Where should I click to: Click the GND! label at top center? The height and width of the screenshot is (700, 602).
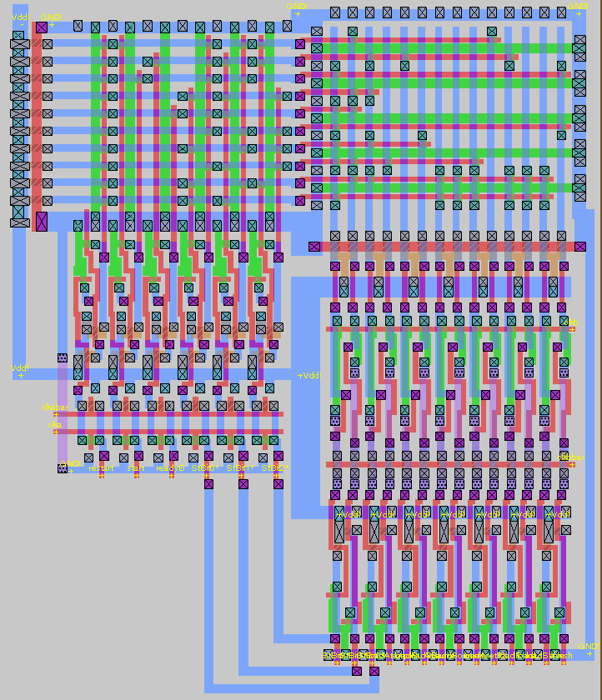click(297, 7)
